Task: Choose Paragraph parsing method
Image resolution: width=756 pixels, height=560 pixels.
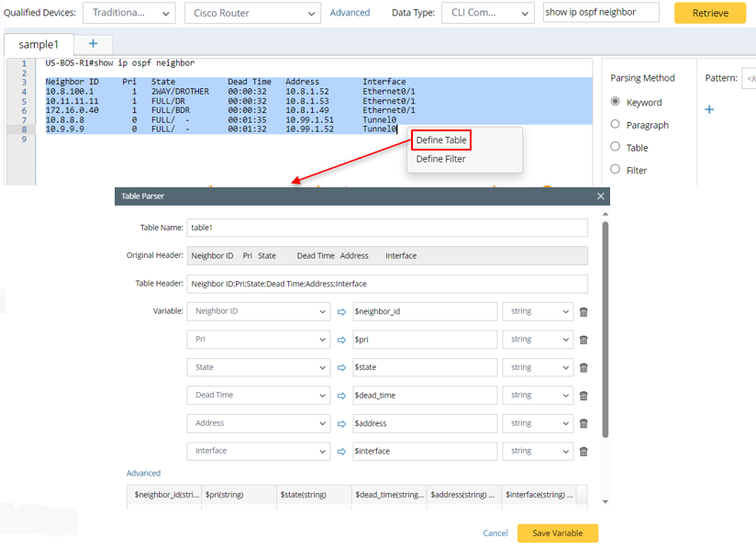Action: pos(616,125)
